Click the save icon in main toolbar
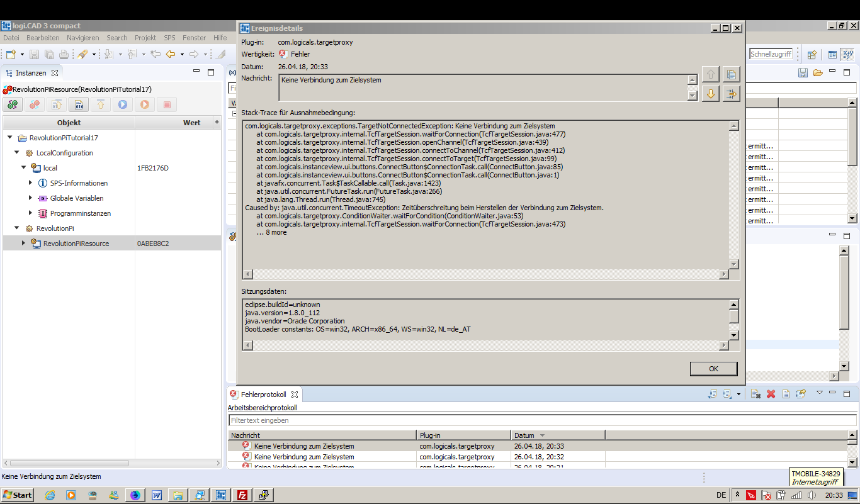Screen dimensions: 860x504 34,55
